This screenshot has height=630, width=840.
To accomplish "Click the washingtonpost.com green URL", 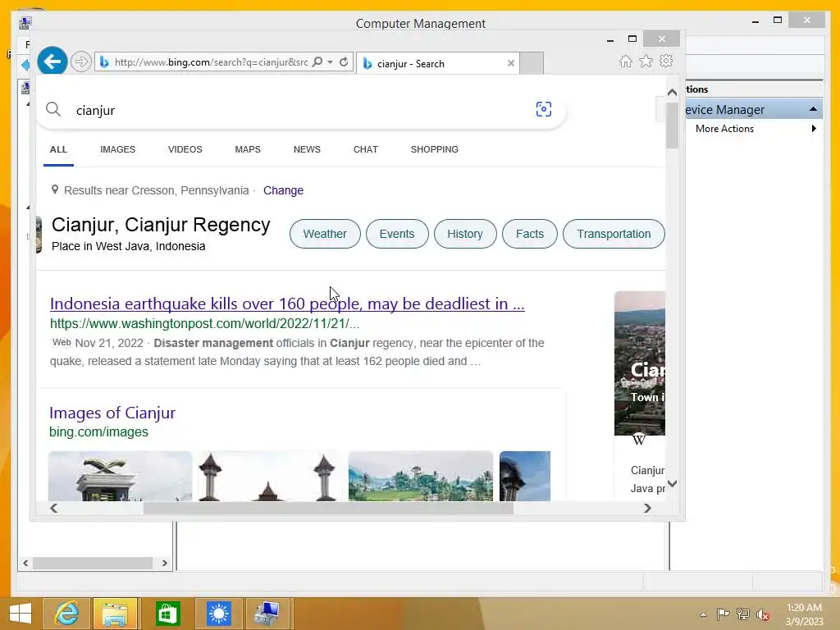I will [204, 323].
